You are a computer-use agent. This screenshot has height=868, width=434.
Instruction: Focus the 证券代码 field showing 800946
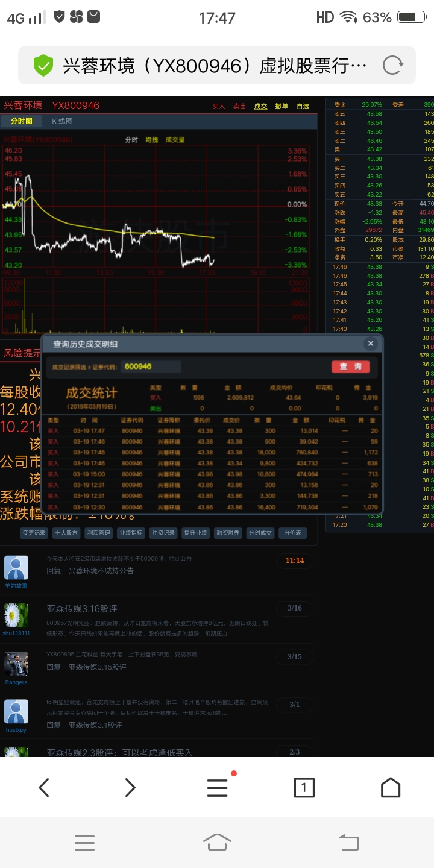coord(151,366)
